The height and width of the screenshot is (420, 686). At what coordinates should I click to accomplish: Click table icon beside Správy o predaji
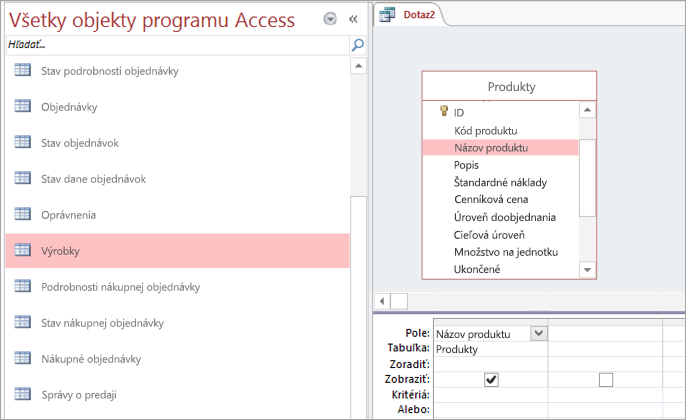pyautogui.click(x=22, y=394)
